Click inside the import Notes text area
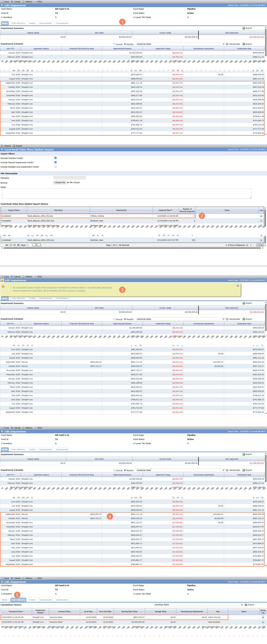The width and height of the screenshot is (267, 644). tap(127, 194)
